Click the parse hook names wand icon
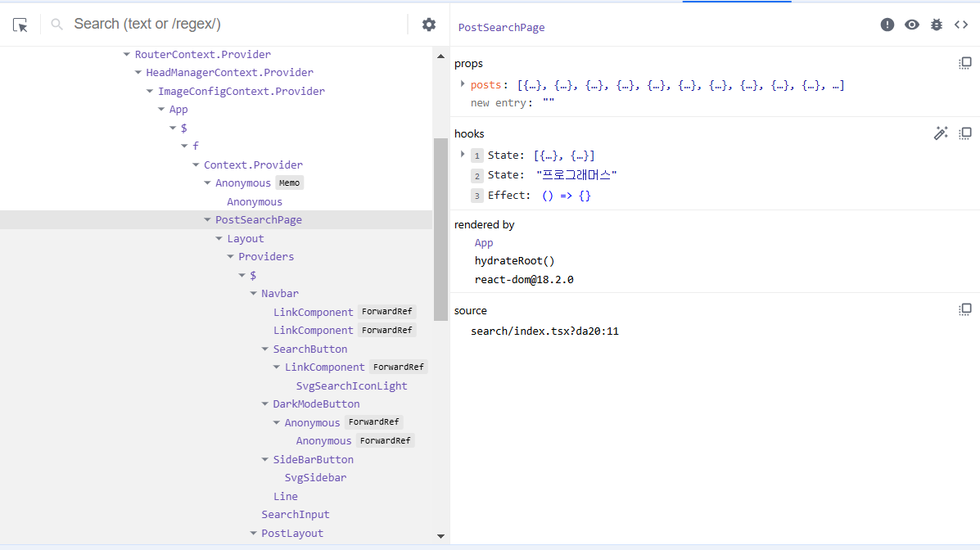980x550 pixels. [x=941, y=133]
